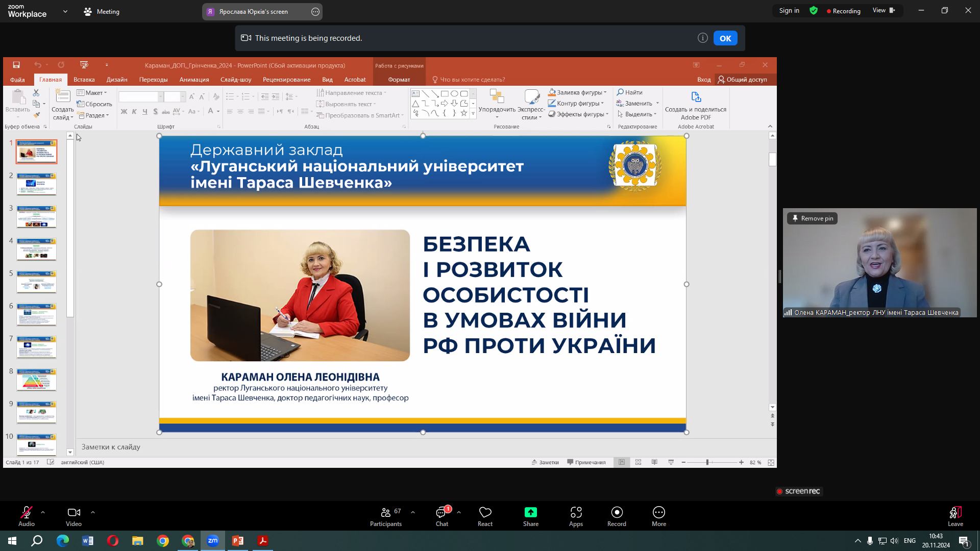Open Ярослава Юрків's screen tab
This screenshot has height=551, width=980.
(253, 11)
